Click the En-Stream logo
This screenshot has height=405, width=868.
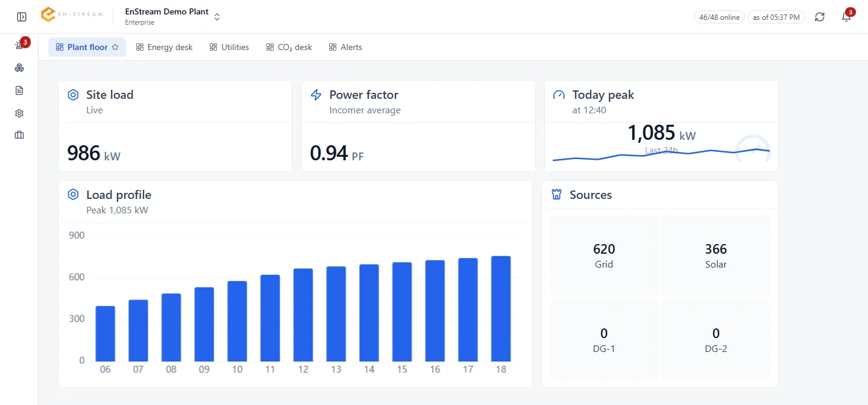click(x=72, y=15)
